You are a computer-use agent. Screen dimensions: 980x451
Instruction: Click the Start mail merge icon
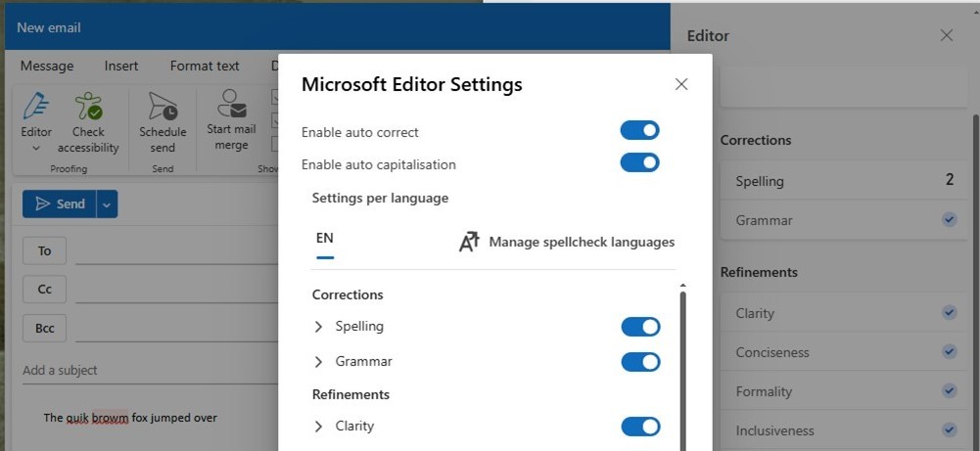(231, 104)
